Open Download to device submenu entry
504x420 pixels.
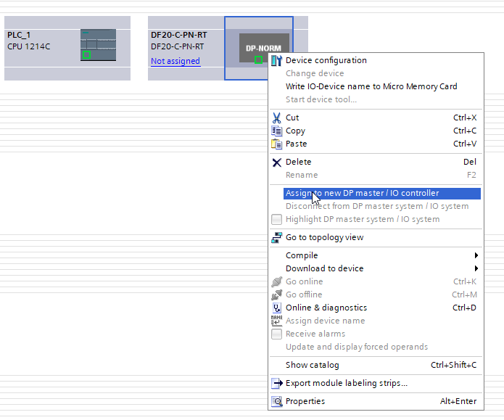click(324, 268)
